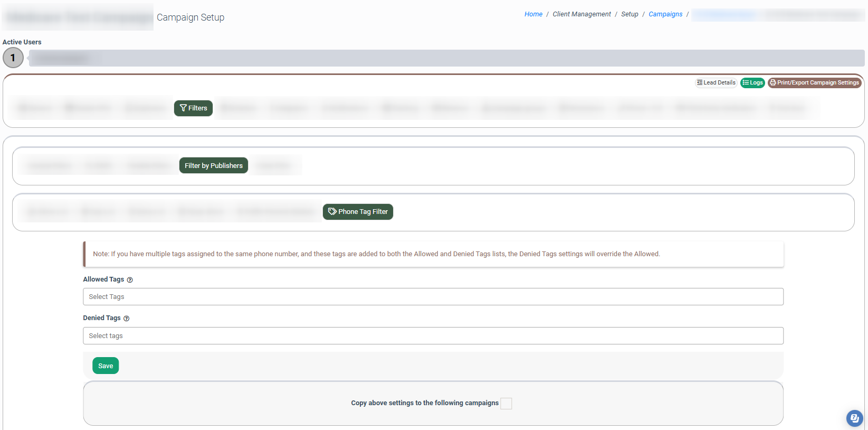
Task: Enable copy settings to following campaigns checkbox
Action: tap(506, 404)
